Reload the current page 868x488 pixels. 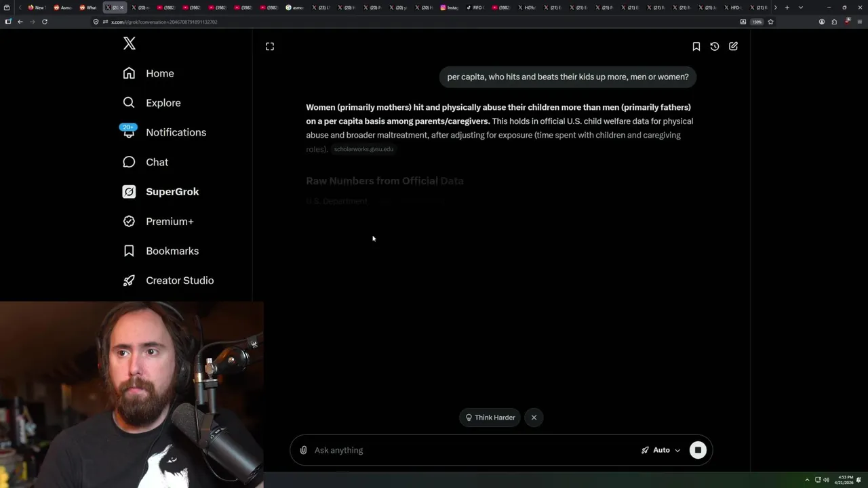[45, 22]
